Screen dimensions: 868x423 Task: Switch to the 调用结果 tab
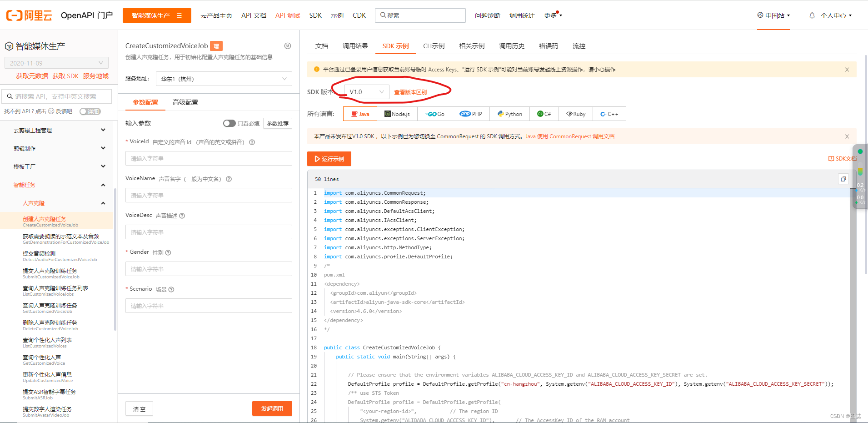[x=355, y=46]
